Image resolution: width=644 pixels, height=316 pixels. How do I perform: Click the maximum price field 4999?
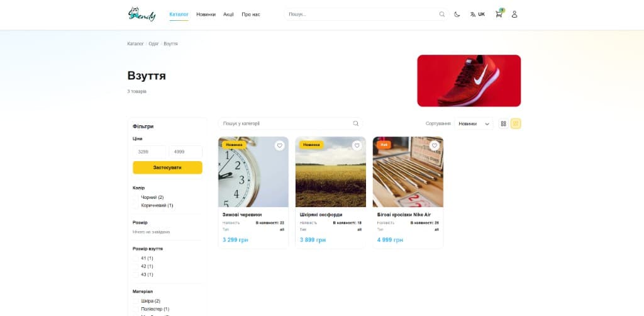[186, 152]
